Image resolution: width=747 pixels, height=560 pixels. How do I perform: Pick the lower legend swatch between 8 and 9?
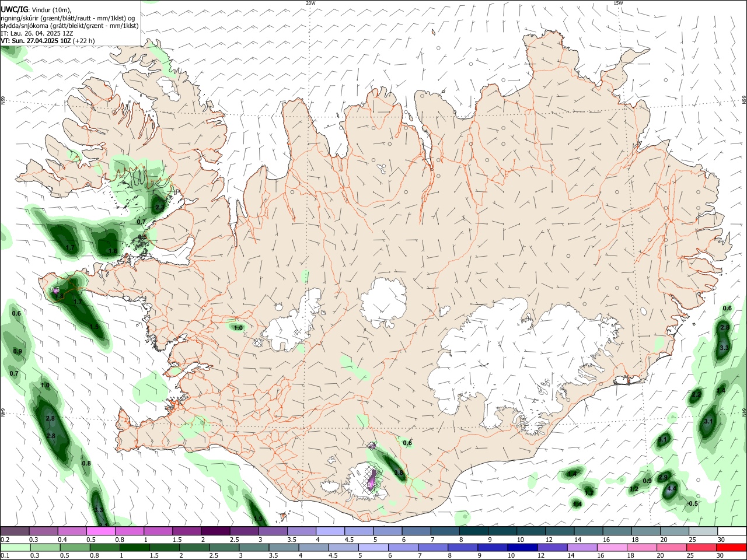pos(462,548)
